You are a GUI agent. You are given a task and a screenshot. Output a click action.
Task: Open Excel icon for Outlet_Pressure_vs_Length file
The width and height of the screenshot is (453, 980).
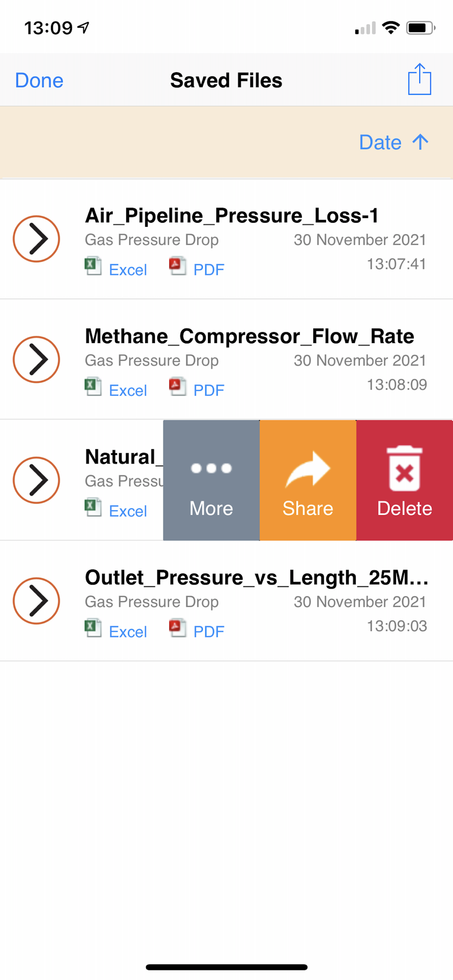click(93, 628)
